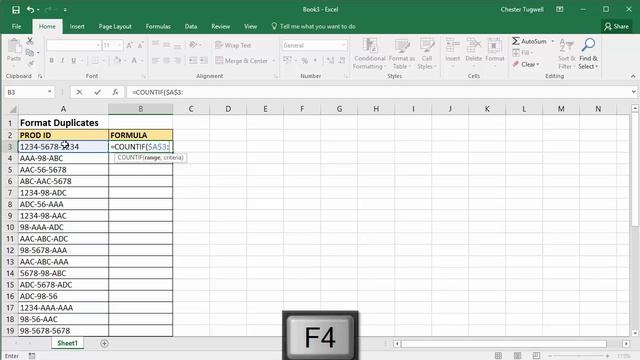Screen dimensions: 640x360
Task: Add a new sheet with the plus icon
Action: click(104, 344)
